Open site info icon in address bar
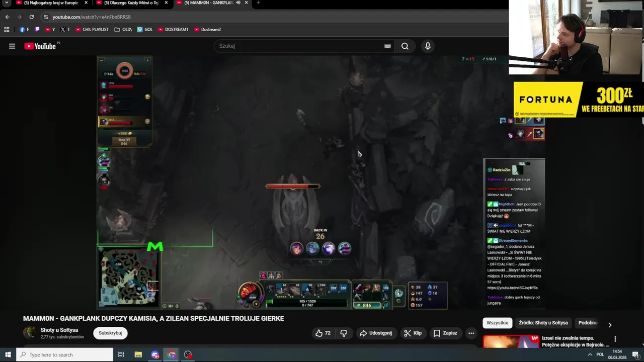This screenshot has height=362, width=644. (46, 17)
